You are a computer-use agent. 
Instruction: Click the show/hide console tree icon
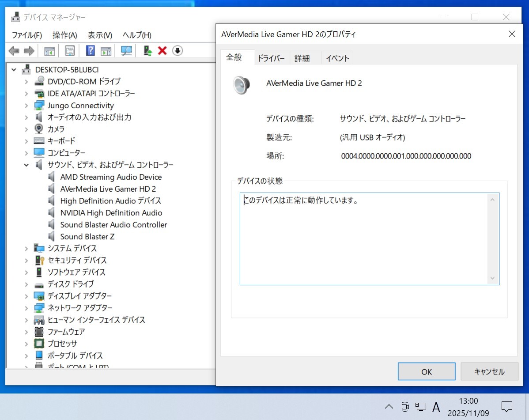click(49, 51)
